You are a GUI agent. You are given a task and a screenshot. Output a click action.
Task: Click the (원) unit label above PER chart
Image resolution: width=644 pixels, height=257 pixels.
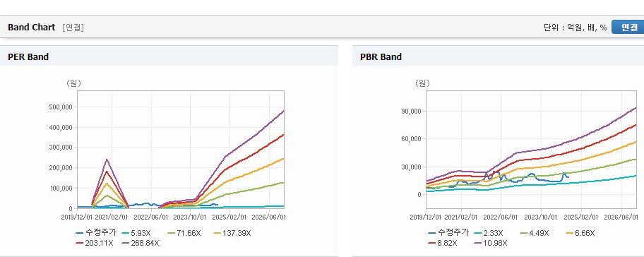(74, 83)
